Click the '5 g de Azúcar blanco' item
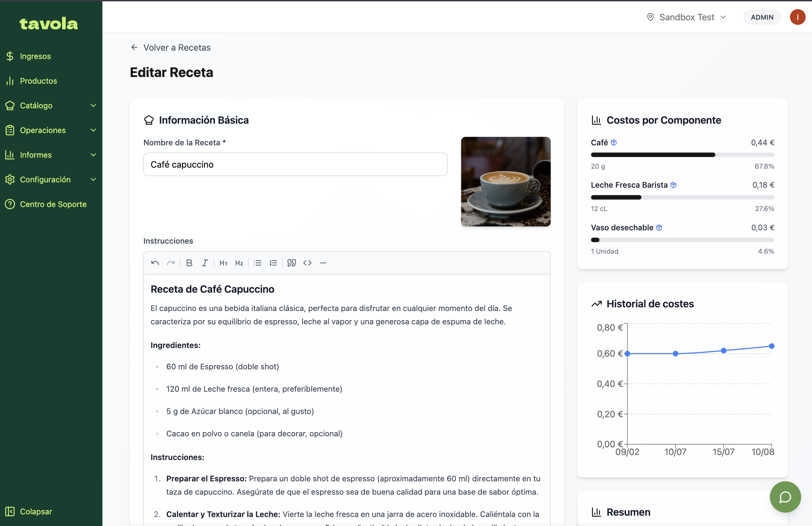The height and width of the screenshot is (526, 812). tap(240, 411)
